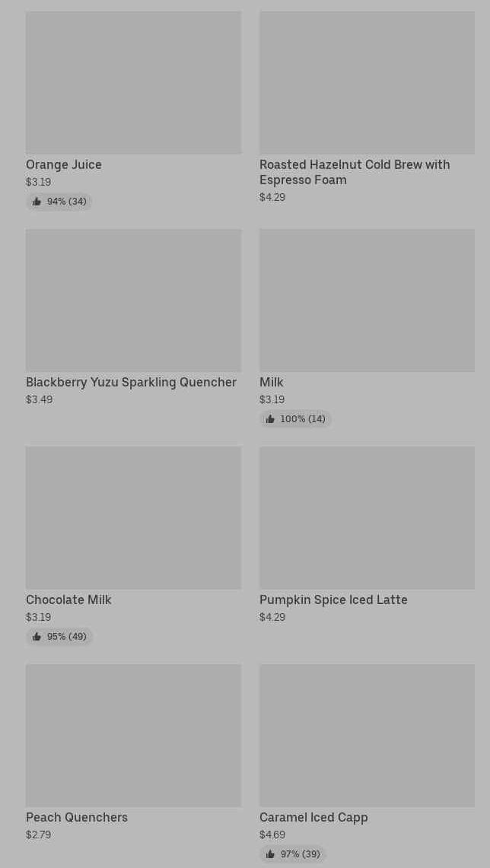
Task: Click the 95% (49) rating badge
Action: click(59, 637)
